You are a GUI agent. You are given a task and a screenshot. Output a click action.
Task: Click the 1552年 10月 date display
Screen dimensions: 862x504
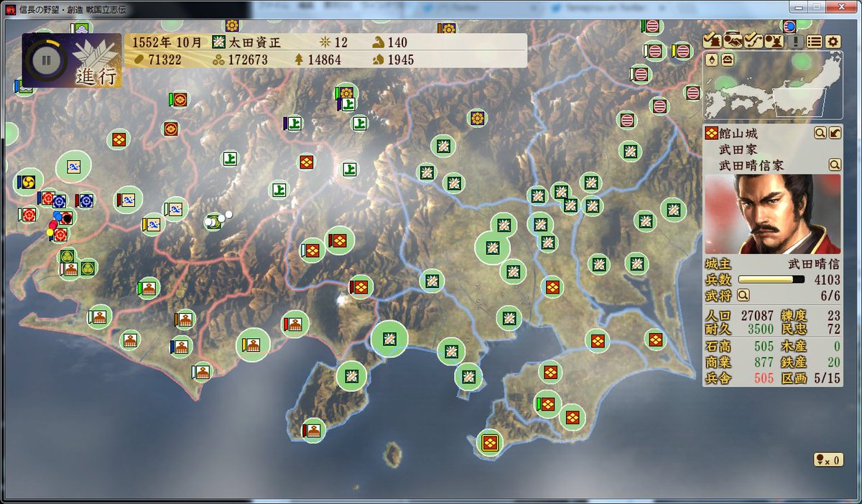(x=167, y=43)
